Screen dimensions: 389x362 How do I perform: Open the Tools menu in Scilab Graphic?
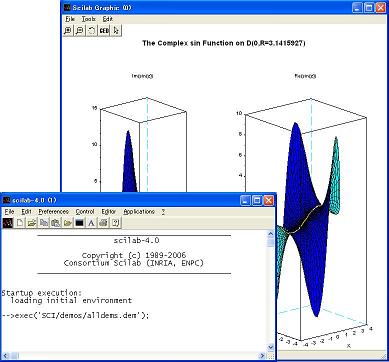(89, 19)
